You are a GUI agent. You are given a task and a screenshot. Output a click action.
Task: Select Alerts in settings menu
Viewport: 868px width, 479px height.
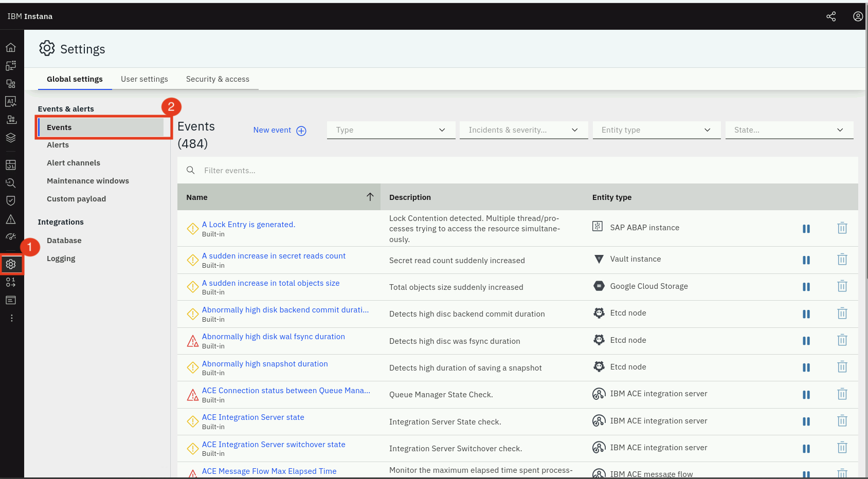[58, 145]
